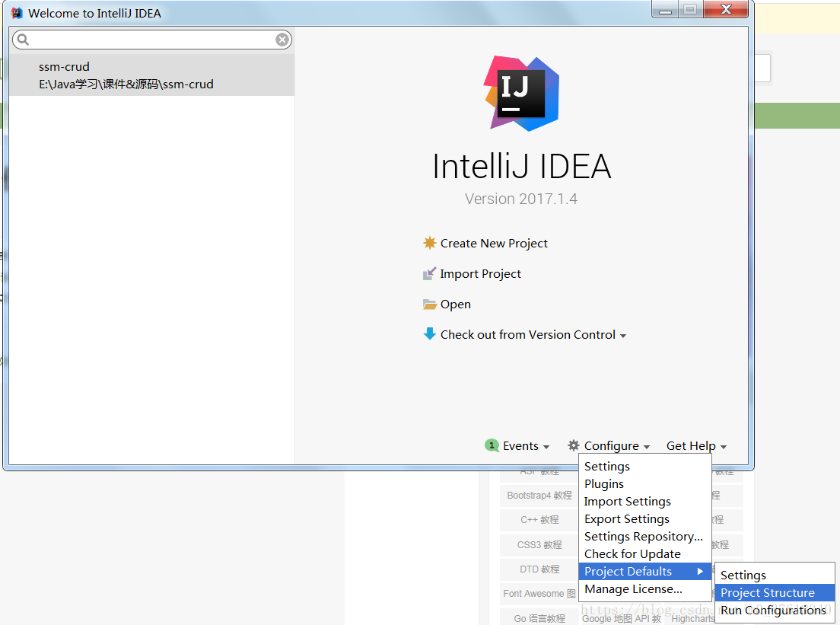Open Manage License...
Image resolution: width=840 pixels, height=625 pixels.
(645, 589)
